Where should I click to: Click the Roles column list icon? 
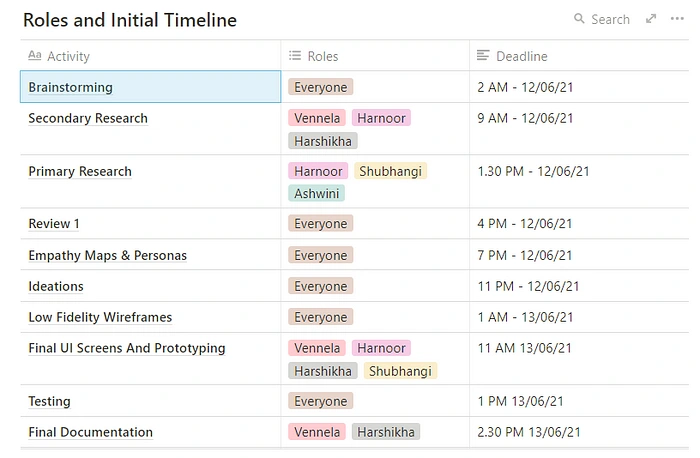pyautogui.click(x=295, y=56)
